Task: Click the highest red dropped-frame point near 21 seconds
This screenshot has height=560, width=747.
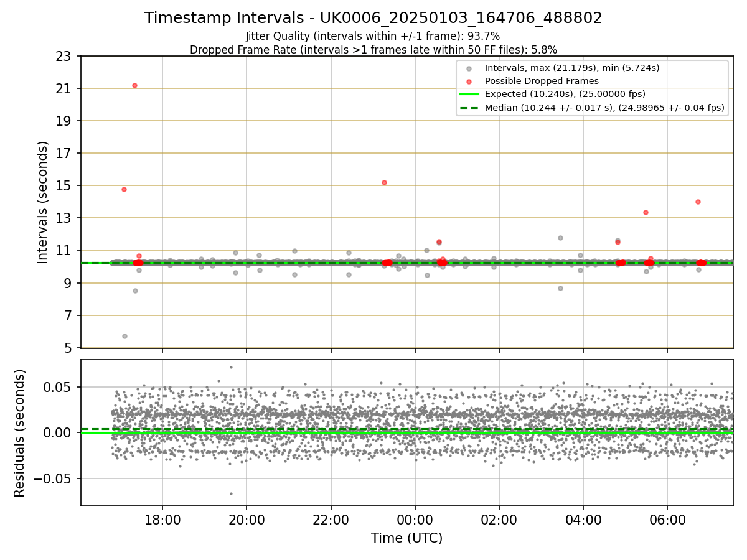Action: pyautogui.click(x=134, y=85)
